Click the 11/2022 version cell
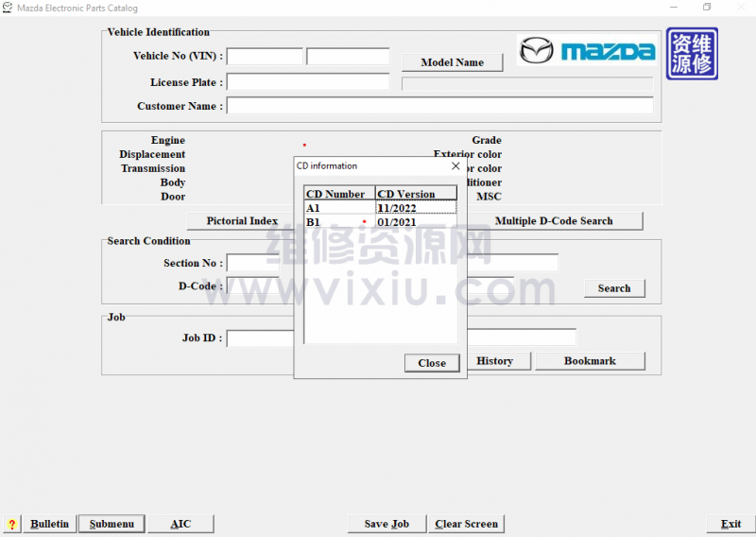This screenshot has height=537, width=756. pos(416,208)
